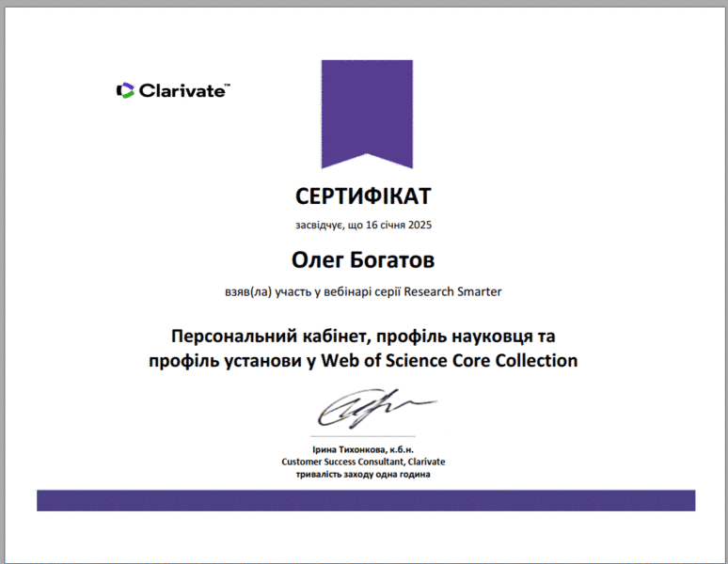Click the Clarivate logo icon
The width and height of the screenshot is (728, 564).
click(x=125, y=90)
